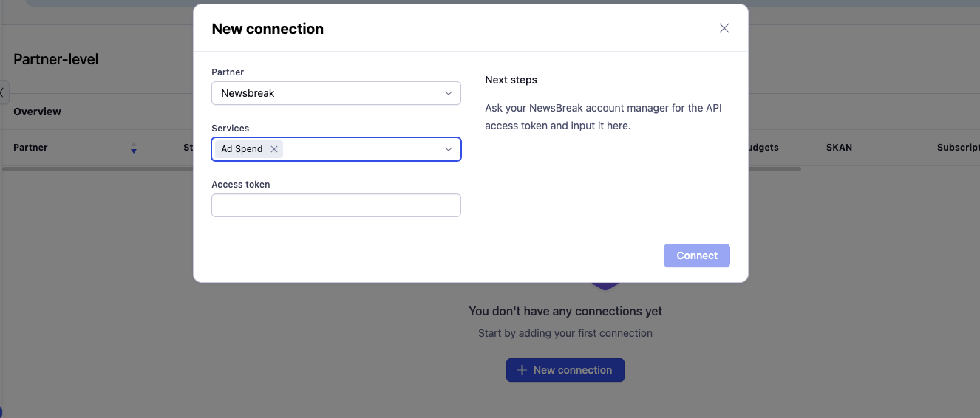Image resolution: width=980 pixels, height=418 pixels.
Task: Click the SKAN column header
Action: coord(839,148)
